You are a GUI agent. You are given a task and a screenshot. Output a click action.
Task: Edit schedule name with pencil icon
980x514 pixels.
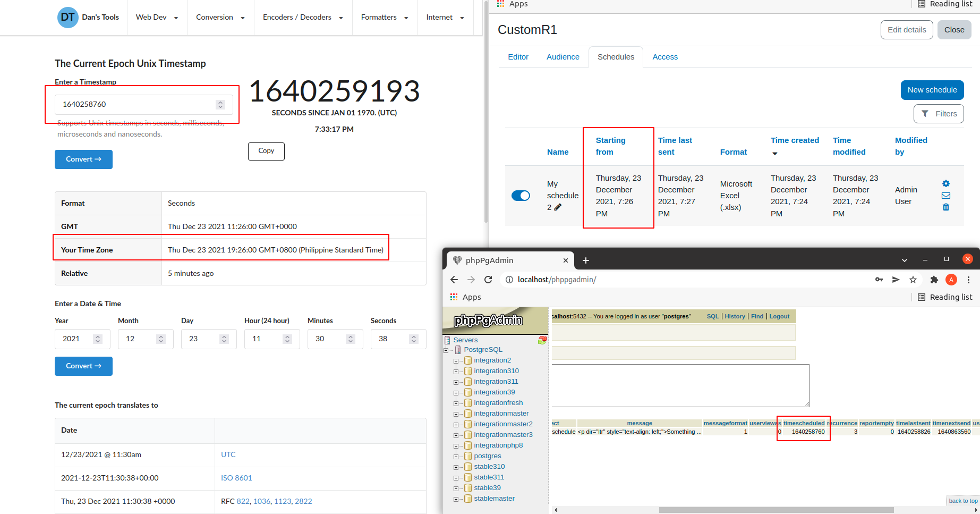558,207
